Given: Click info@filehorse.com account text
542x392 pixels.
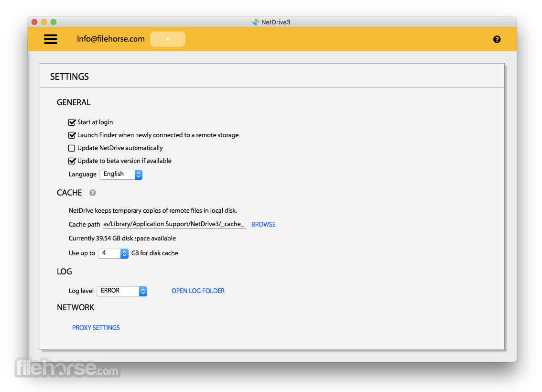Looking at the screenshot, I should 110,39.
